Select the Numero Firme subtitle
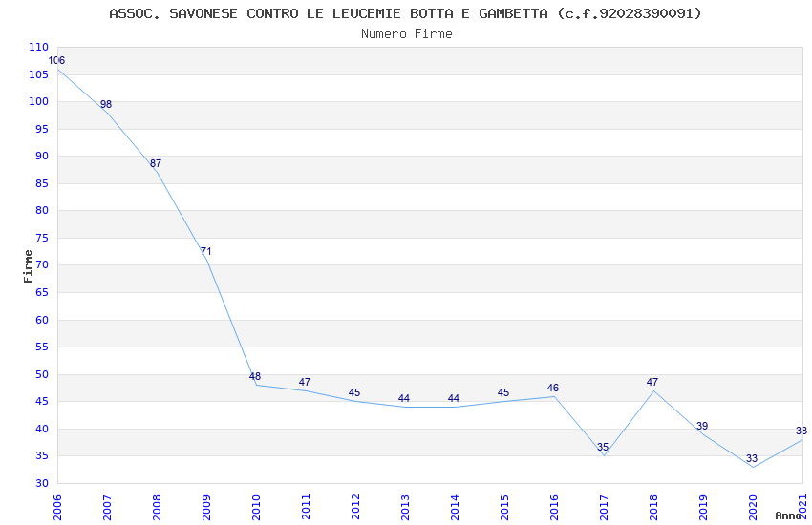Screen dimensions: 812x525 [407, 34]
